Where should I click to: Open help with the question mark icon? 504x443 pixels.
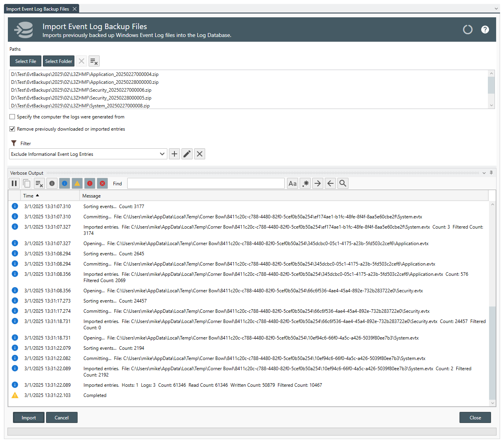pyautogui.click(x=485, y=30)
